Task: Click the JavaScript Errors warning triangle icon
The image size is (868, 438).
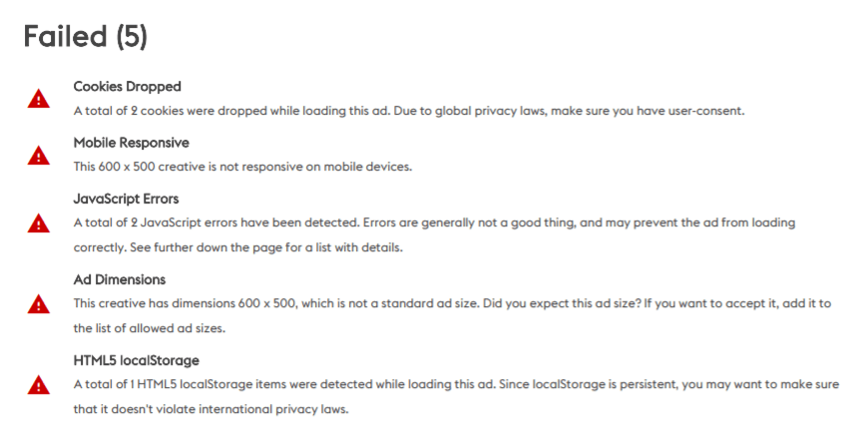Action: [38, 223]
